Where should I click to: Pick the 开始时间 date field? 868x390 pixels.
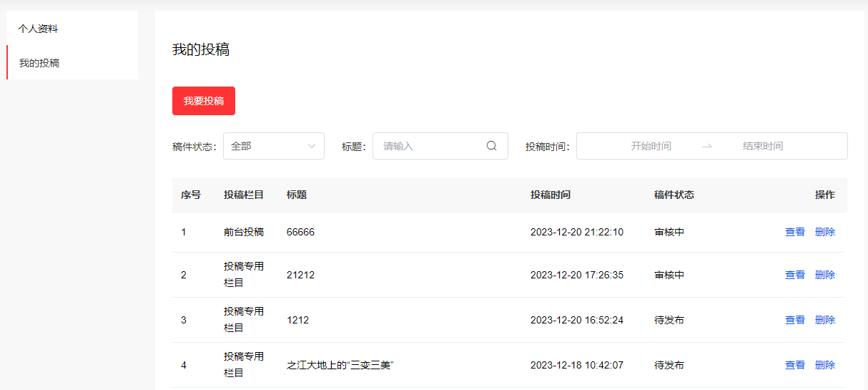651,146
